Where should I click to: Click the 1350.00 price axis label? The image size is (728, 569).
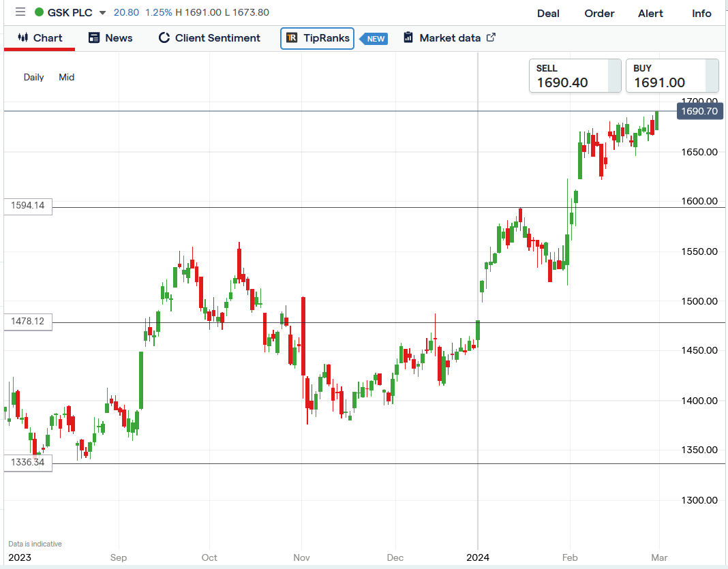tap(699, 450)
